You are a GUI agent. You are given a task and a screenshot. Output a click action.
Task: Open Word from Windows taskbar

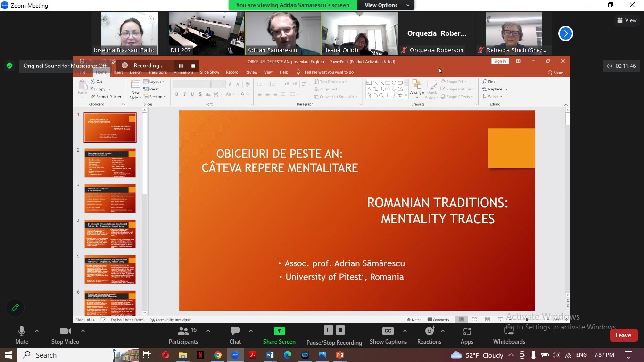tap(270, 355)
